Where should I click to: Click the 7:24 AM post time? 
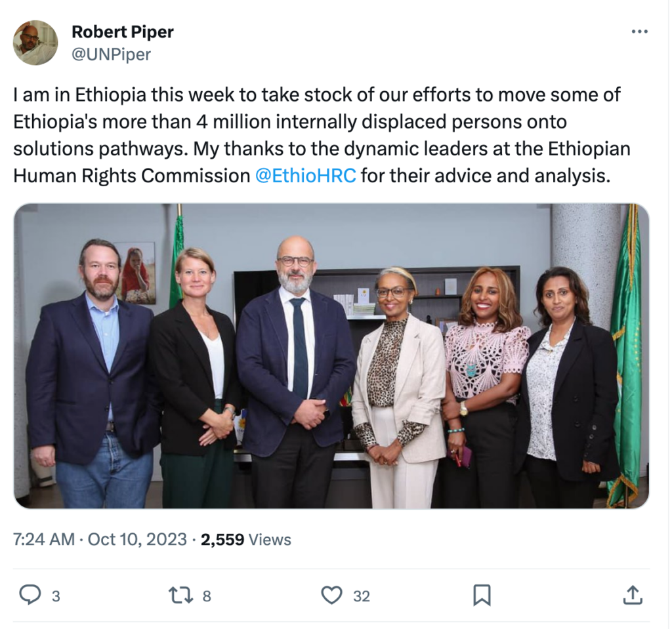(44, 539)
